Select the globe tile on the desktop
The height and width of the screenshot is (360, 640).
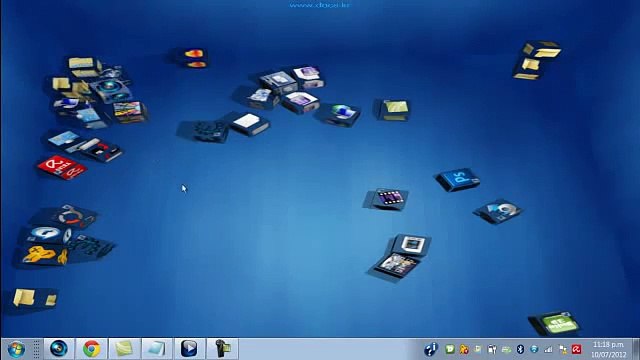click(x=341, y=114)
